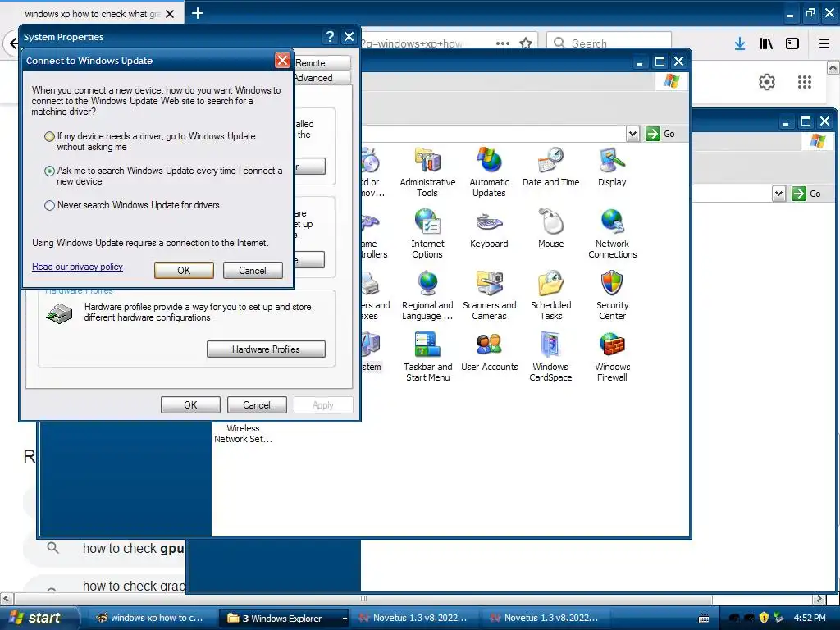Open page actions three-dot menu in address bar
This screenshot has height=630, width=840.
coord(503,43)
